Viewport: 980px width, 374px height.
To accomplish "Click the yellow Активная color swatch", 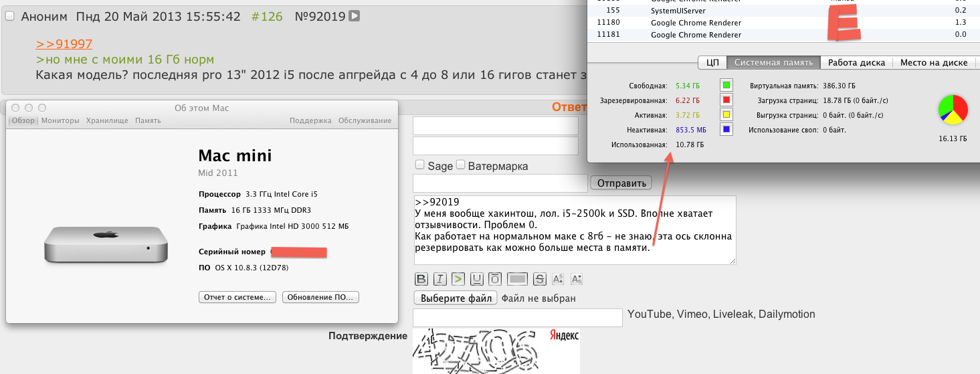I will tap(726, 115).
